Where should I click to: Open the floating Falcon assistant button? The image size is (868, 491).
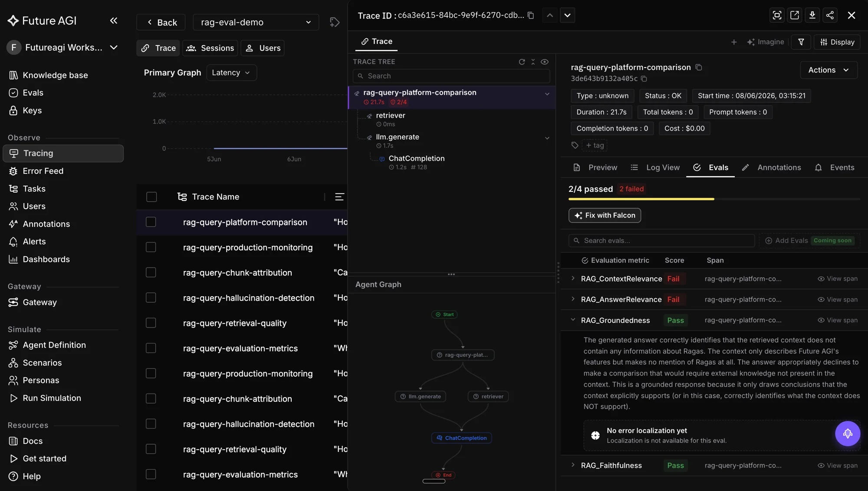(x=848, y=433)
